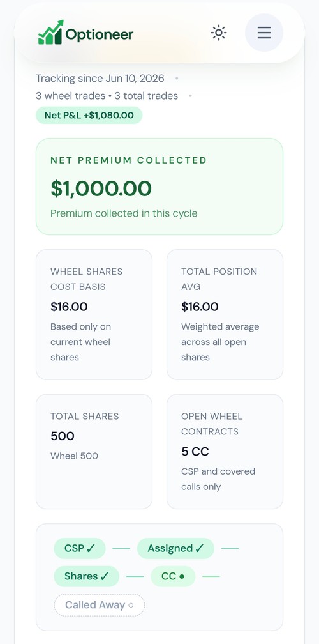This screenshot has width=319, height=644.
Task: Open the Total Position Avg card
Action: pos(225,314)
